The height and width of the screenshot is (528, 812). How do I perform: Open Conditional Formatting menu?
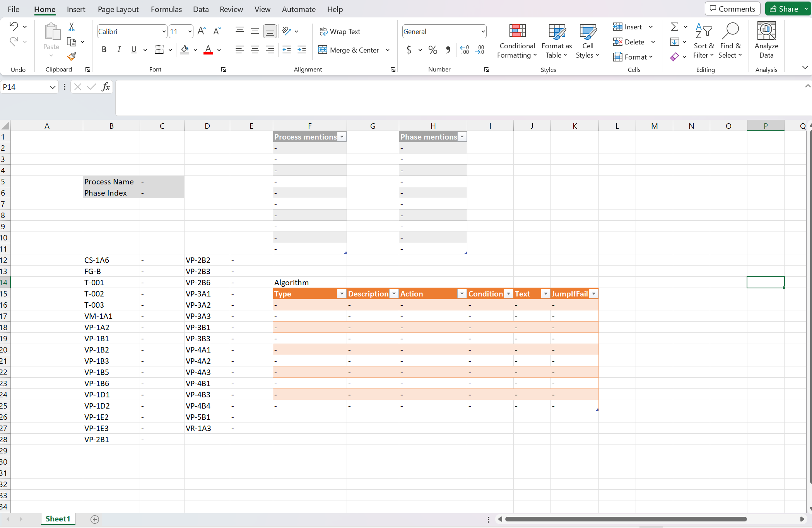[x=517, y=41]
